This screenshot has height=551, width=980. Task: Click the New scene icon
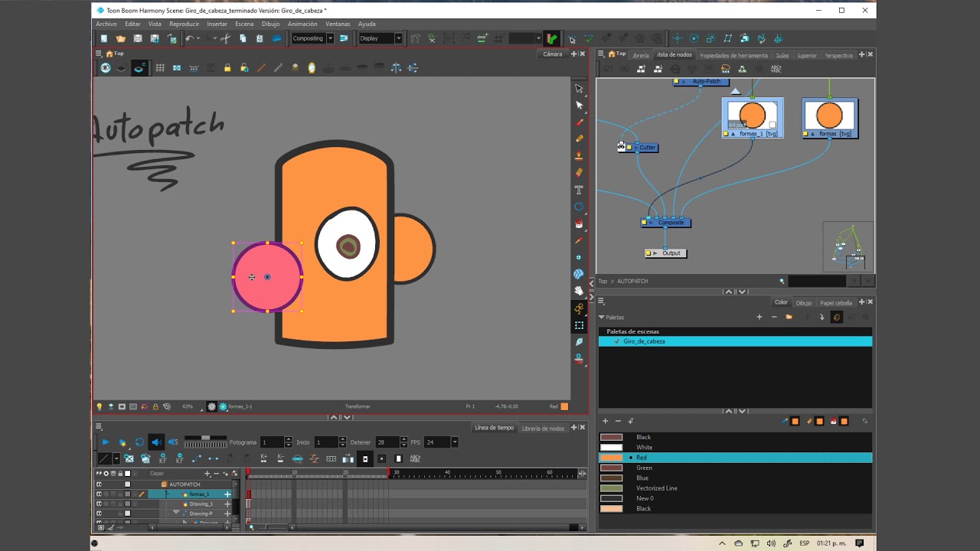(x=104, y=38)
